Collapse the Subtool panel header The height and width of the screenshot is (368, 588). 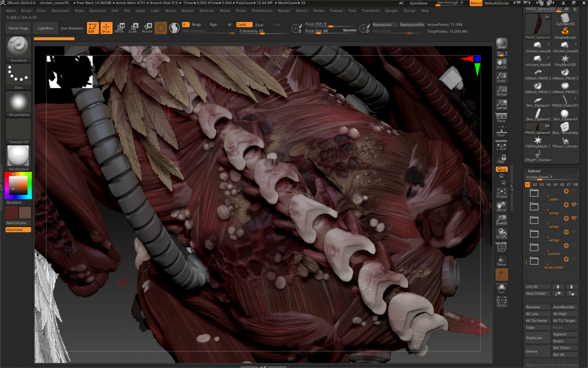[534, 171]
